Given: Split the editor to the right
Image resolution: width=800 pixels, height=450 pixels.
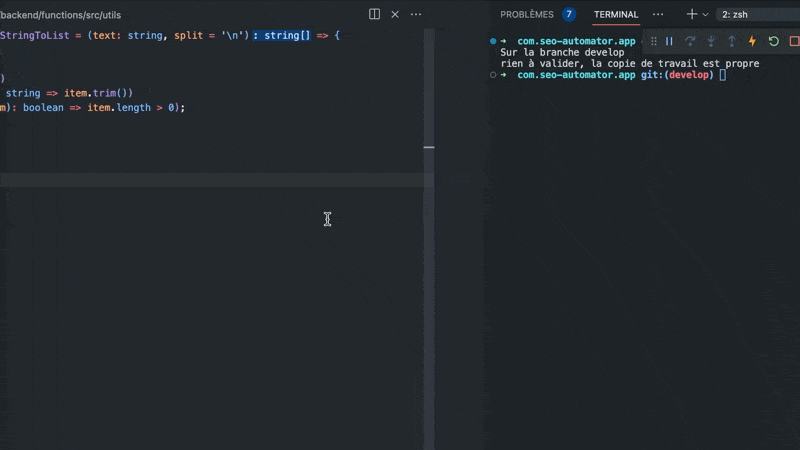Looking at the screenshot, I should (374, 14).
